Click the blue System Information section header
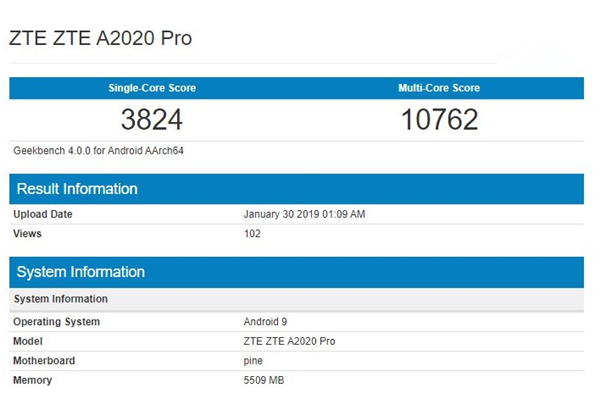Screen dimensions: 600x404 [x=79, y=272]
